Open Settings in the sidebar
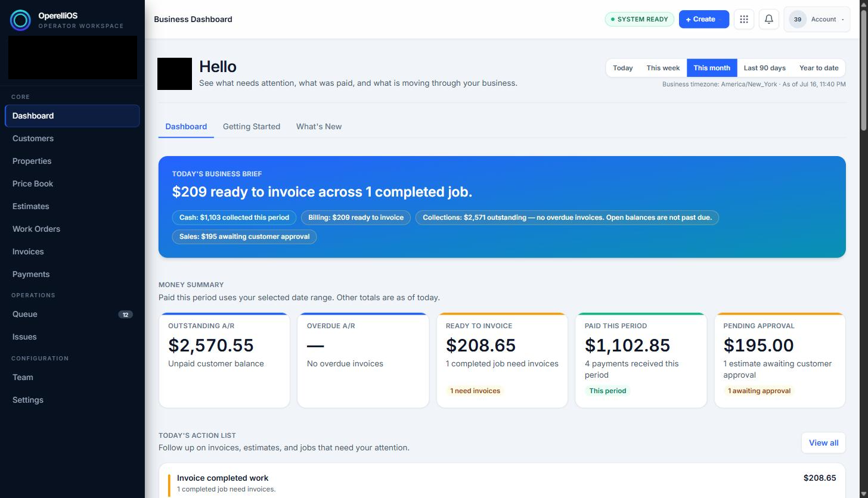Viewport: 868px width, 498px height. (72, 400)
